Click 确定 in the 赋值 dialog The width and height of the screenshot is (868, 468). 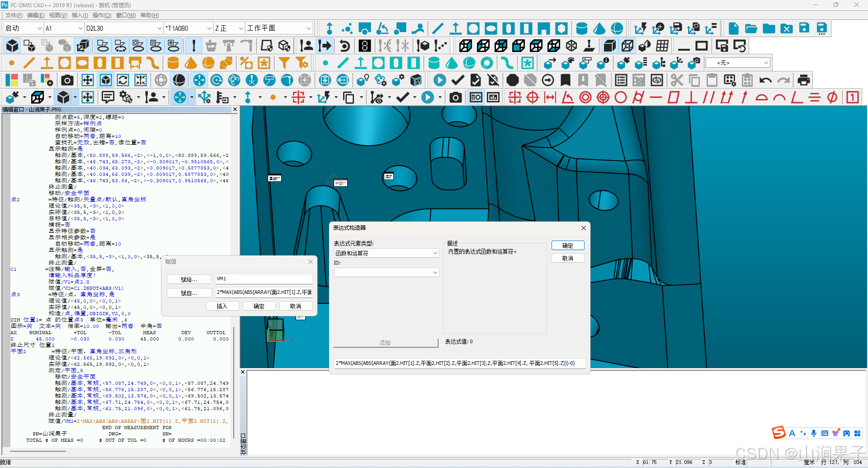pyautogui.click(x=259, y=306)
